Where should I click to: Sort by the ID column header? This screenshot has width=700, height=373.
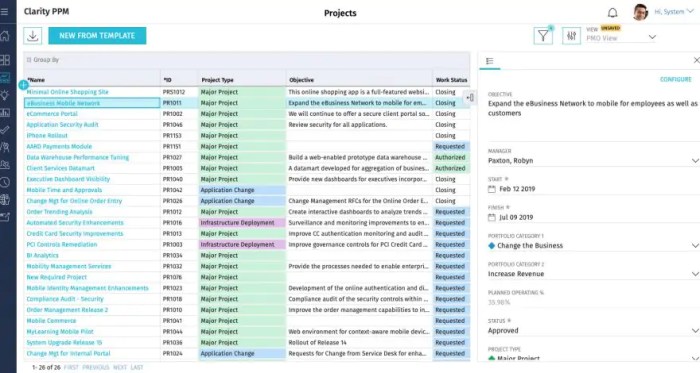tap(167, 80)
